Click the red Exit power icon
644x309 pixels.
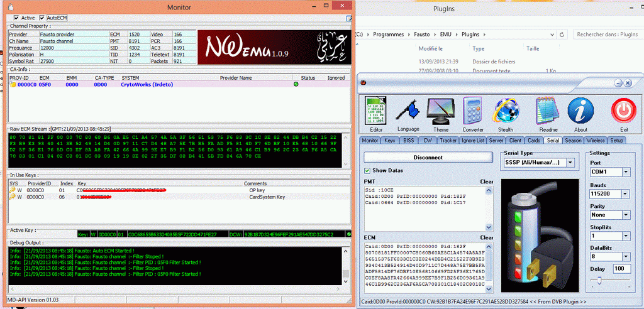tap(624, 111)
